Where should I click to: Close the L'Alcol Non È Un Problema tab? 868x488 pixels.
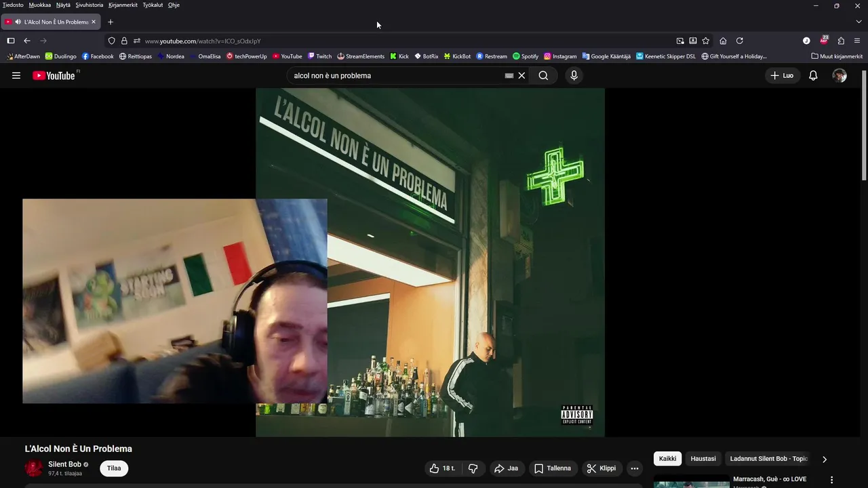(x=94, y=22)
